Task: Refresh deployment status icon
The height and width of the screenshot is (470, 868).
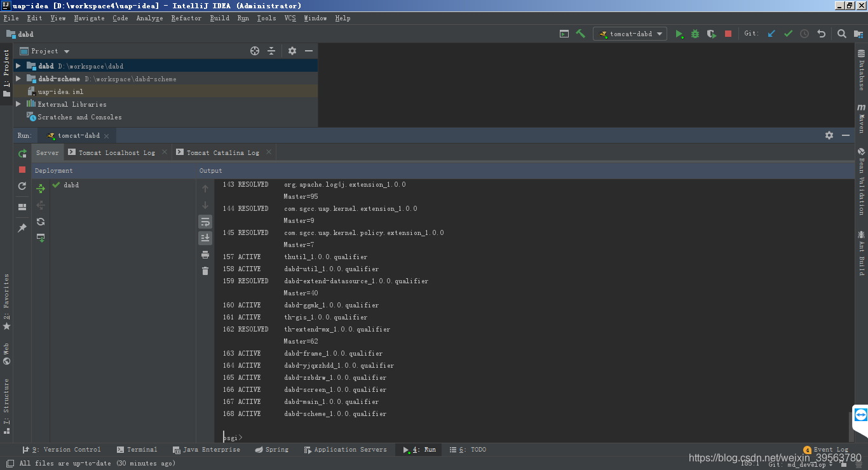Action: (41, 222)
